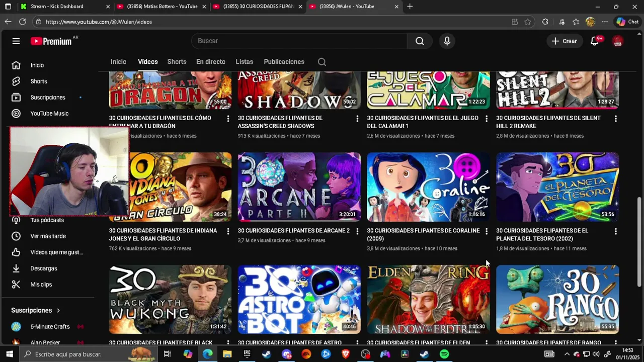Image resolution: width=644 pixels, height=362 pixels.
Task: Play the Coraline video thumbnail
Action: point(428,187)
